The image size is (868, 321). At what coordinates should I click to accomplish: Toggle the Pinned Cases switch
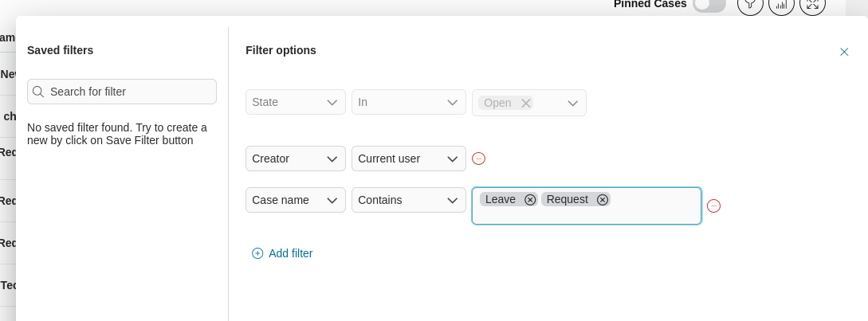coord(709,5)
